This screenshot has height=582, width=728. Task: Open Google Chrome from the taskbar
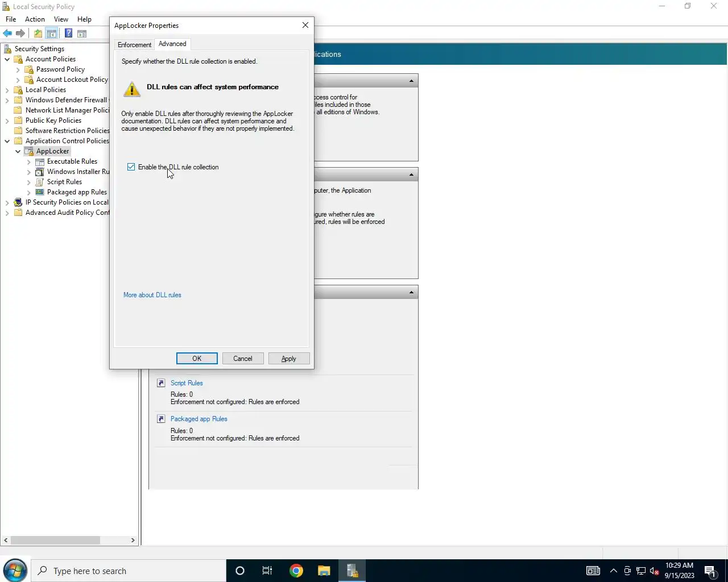296,571
